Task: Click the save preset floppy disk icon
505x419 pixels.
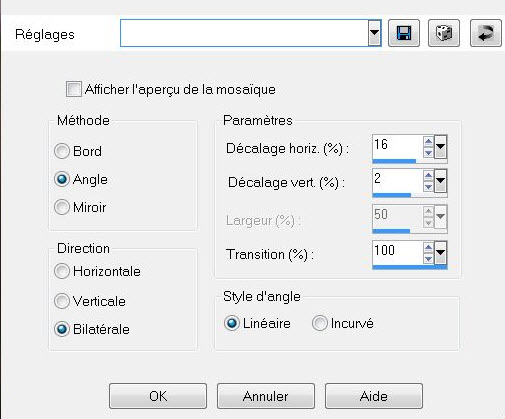Action: (x=404, y=33)
